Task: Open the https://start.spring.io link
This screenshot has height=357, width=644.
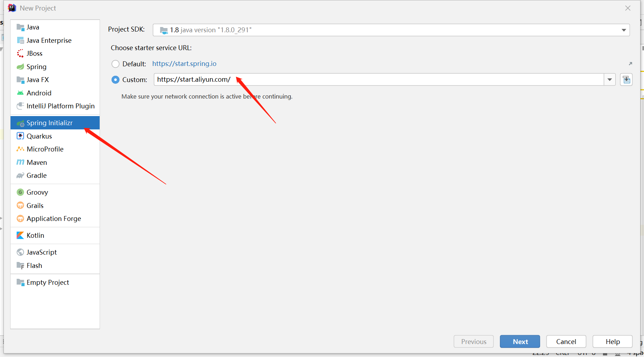Action: pos(184,63)
